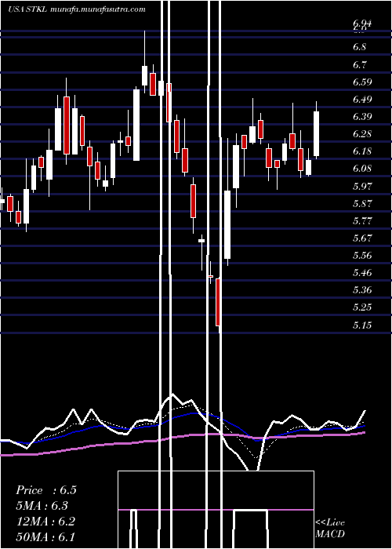Click the last white candlestick at far right

(317, 133)
